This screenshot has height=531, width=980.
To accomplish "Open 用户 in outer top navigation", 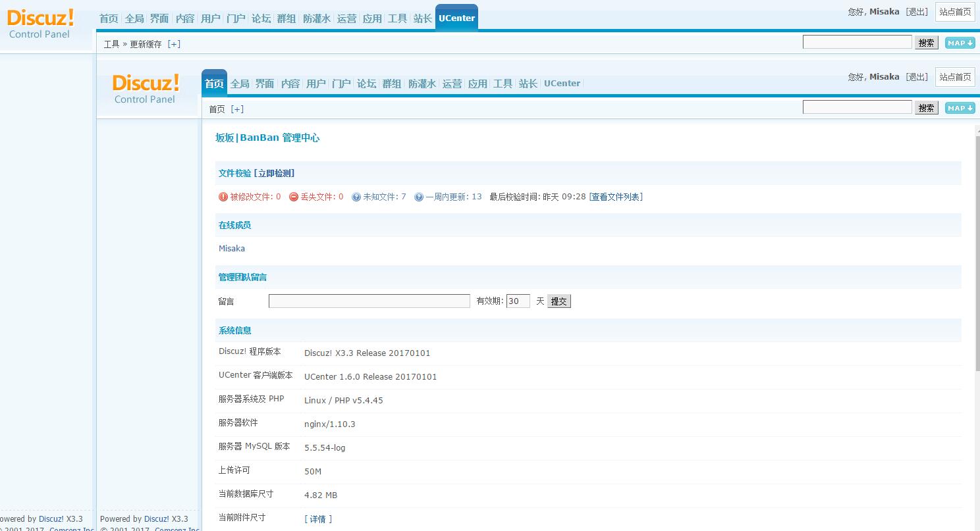I will (211, 18).
